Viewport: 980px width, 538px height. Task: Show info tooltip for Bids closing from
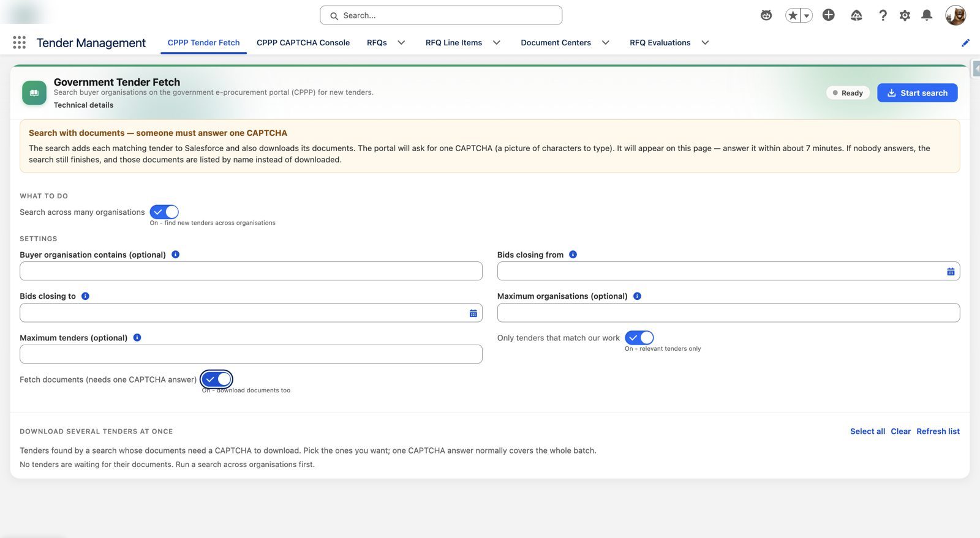click(573, 255)
